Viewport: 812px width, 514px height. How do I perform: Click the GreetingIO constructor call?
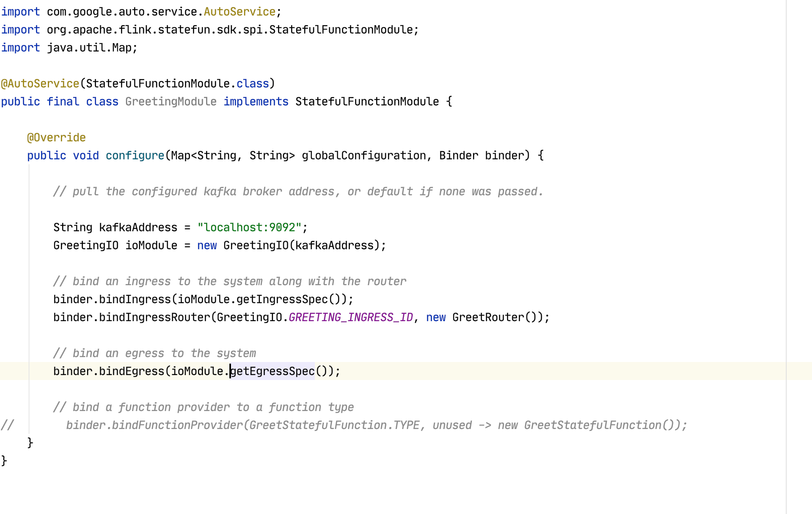(256, 246)
